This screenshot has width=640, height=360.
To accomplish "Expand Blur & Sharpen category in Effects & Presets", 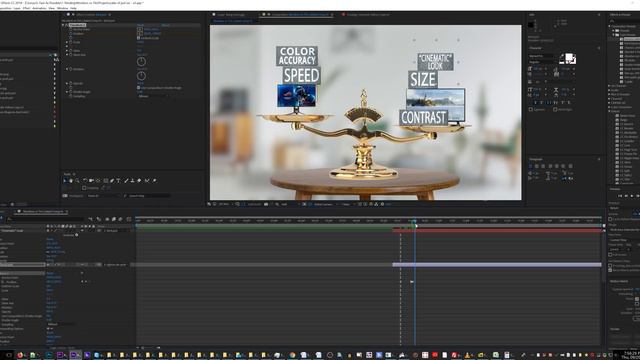I will tap(609, 94).
